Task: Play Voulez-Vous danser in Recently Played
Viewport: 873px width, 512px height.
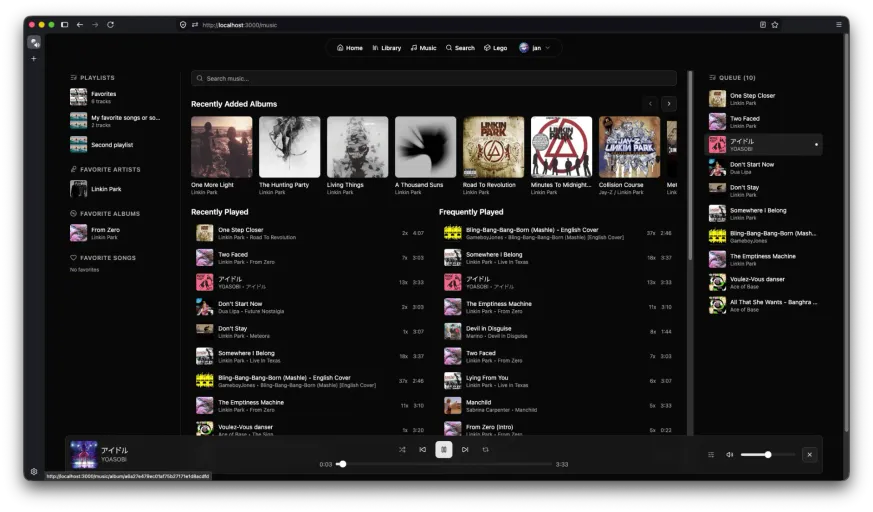Action: point(310,429)
